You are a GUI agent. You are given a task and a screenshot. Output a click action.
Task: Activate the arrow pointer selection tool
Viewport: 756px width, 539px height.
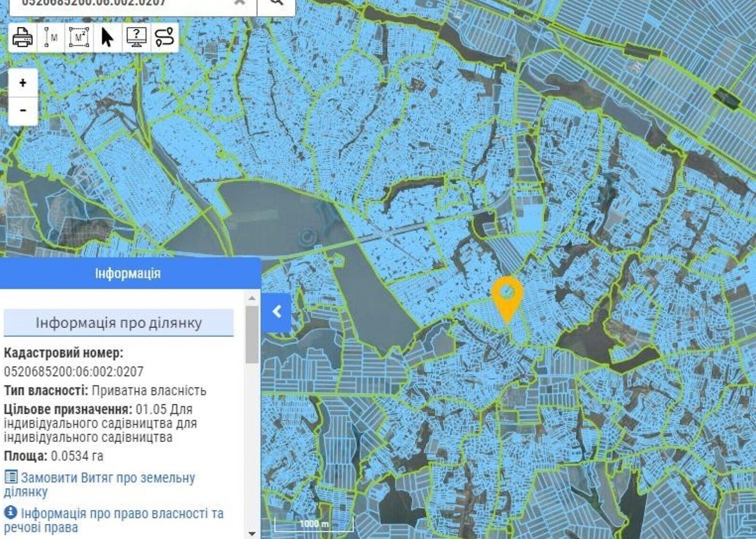pos(108,37)
